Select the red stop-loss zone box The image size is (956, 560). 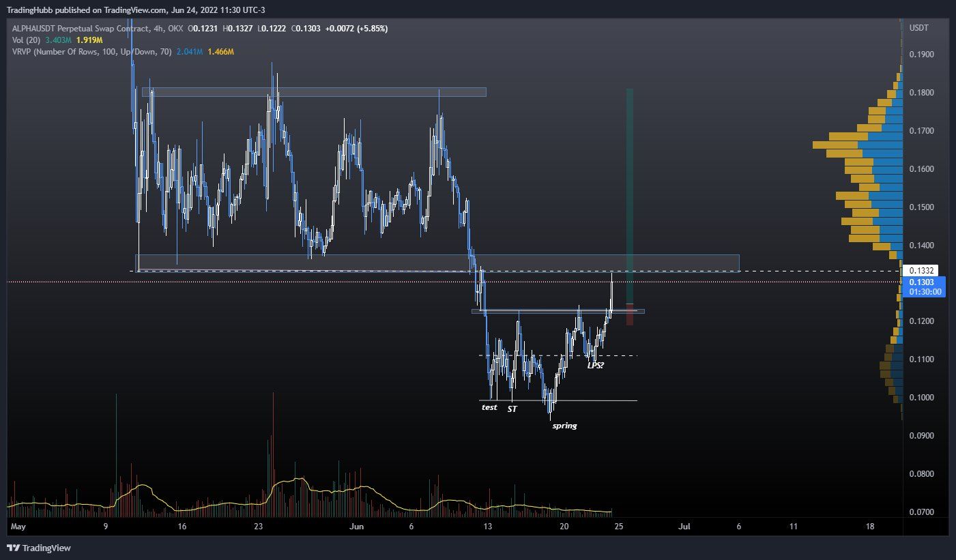pos(630,314)
